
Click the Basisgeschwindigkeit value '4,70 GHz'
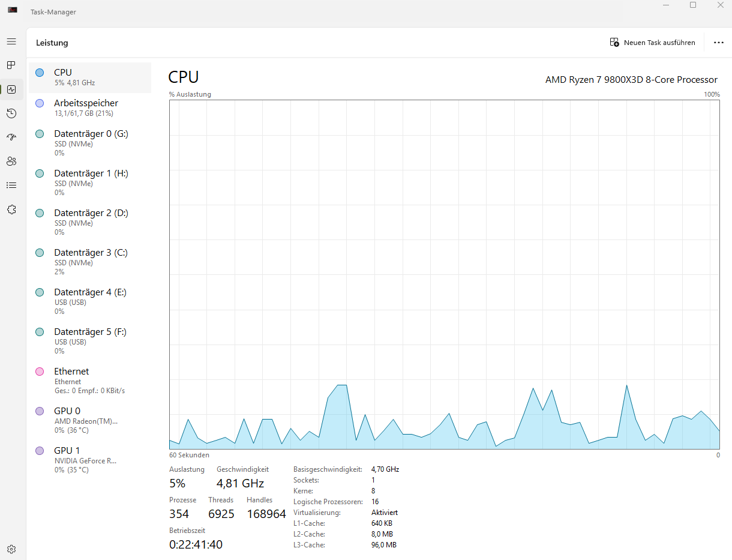pos(385,469)
